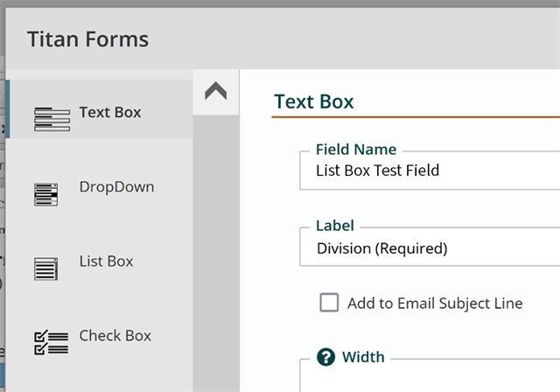
Task: Click the Check Box field type icon
Action: click(51, 343)
